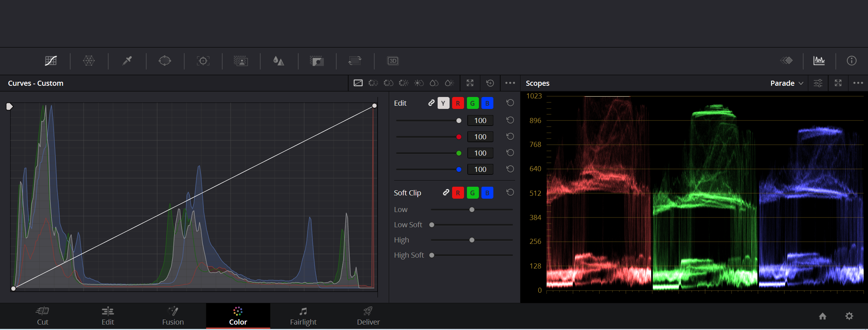868x330 pixels.
Task: Enable the red Edit channel button
Action: (x=458, y=103)
